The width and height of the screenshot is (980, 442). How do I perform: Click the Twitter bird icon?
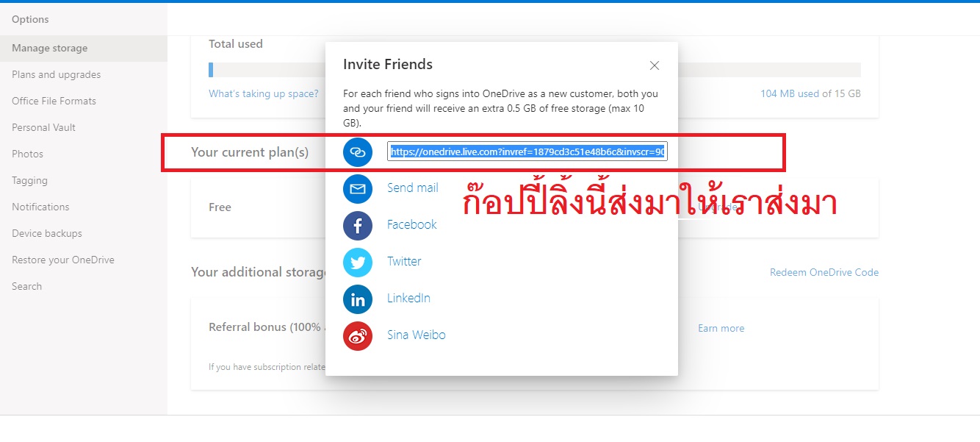coord(358,262)
